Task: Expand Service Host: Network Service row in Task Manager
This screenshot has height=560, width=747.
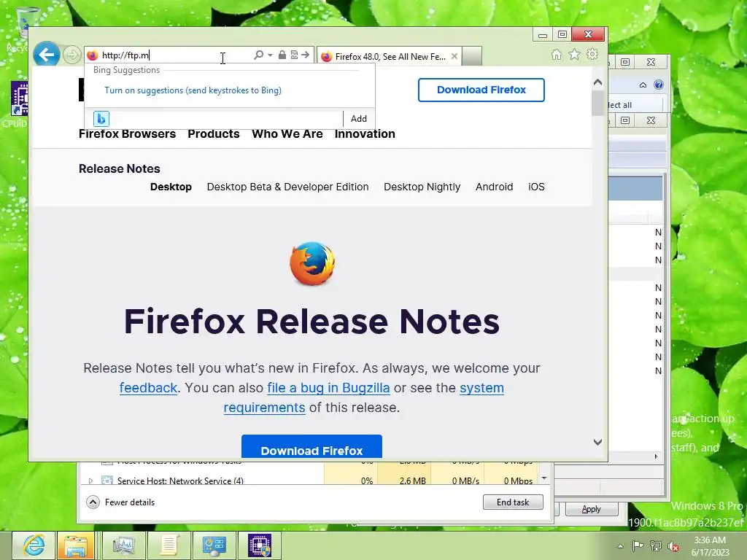Action: click(90, 481)
